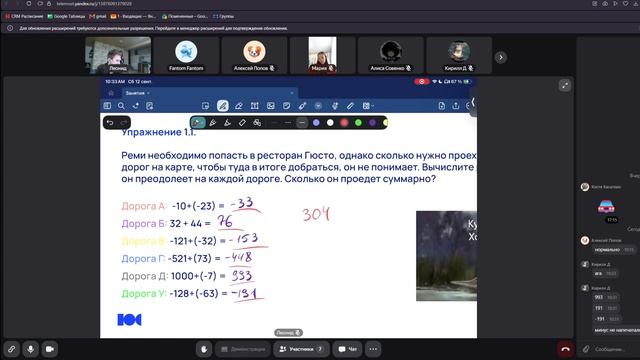Click the Демонстрация screen share button
Image resolution: width=640 pixels, height=360 pixels.
pos(243,349)
